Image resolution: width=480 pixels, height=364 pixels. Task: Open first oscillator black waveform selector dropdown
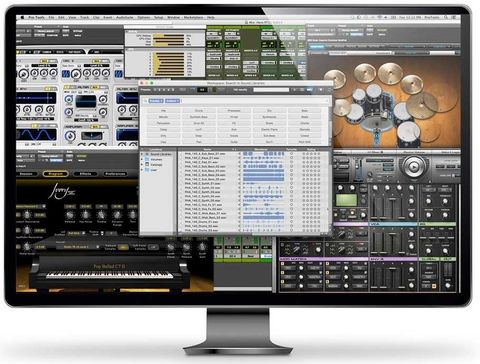click(44, 66)
